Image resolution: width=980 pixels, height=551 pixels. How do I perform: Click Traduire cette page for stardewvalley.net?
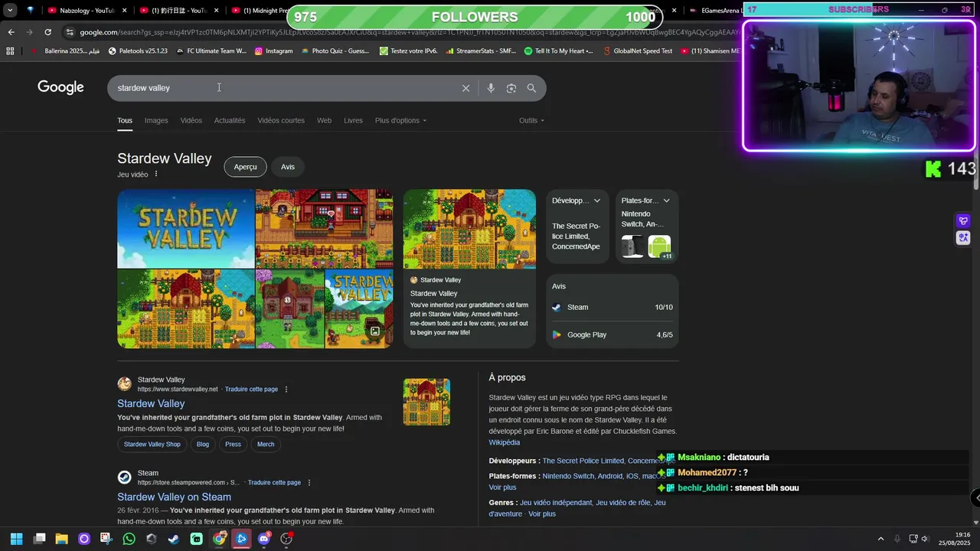251,390
